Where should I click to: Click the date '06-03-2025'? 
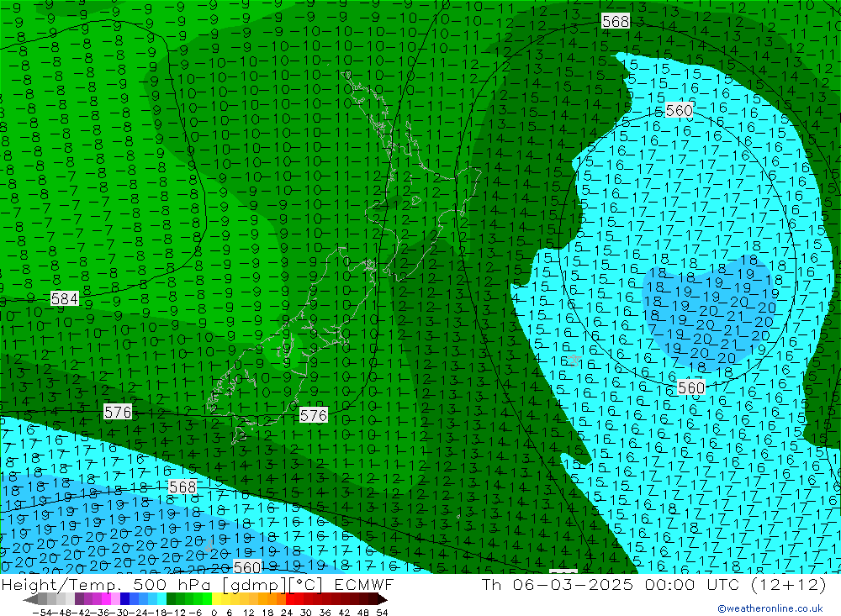pyautogui.click(x=573, y=585)
